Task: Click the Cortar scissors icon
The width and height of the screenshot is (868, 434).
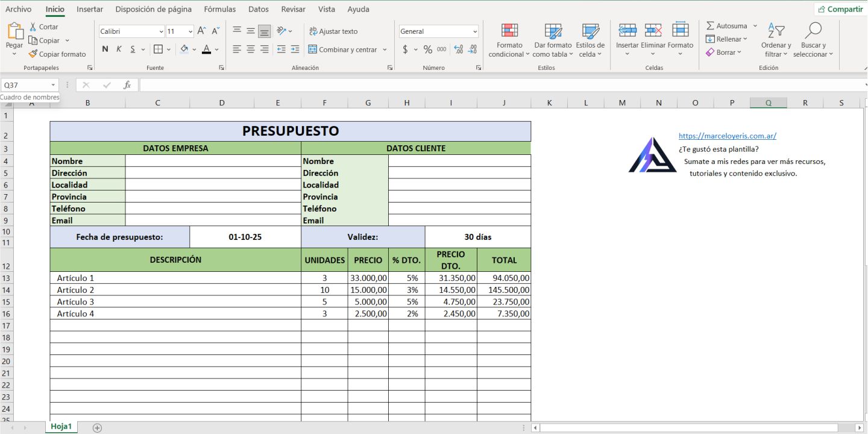Action: (x=33, y=27)
